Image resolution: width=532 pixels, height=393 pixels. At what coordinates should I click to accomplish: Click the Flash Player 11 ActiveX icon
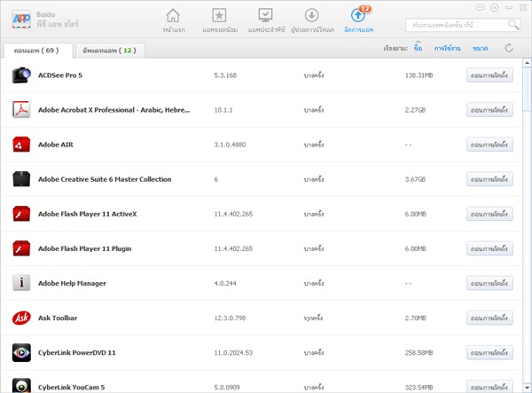pyautogui.click(x=21, y=214)
